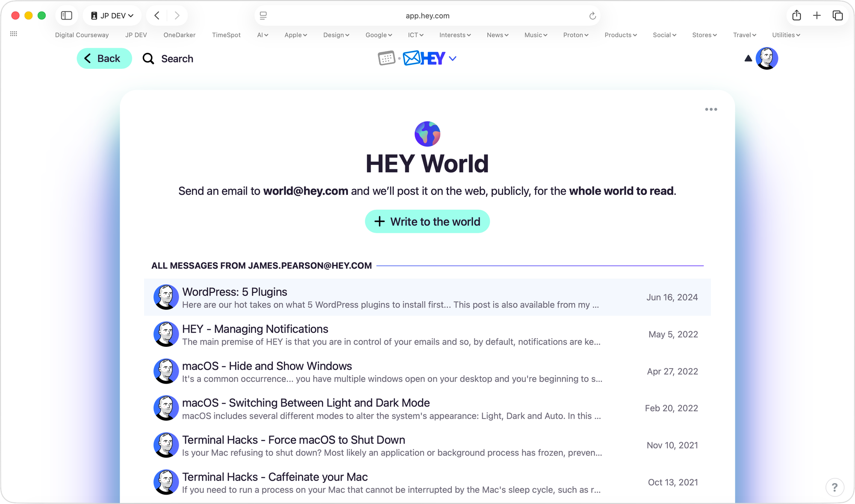This screenshot has height=504, width=855.
Task: Open the JP DEV bookmark
Action: pyautogui.click(x=136, y=35)
